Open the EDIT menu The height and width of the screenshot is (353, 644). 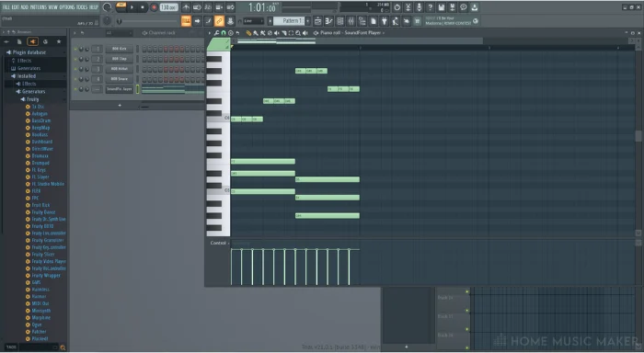(16, 7)
